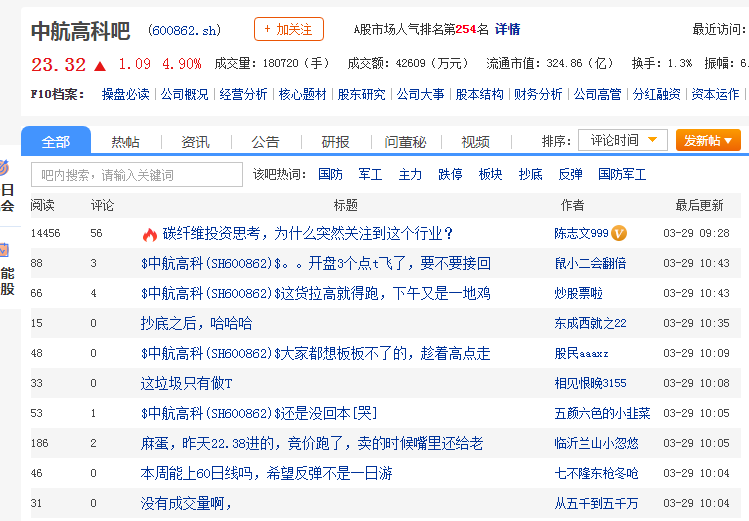The height and width of the screenshot is (521, 749).
Task: Select the 全部 tab
Action: pos(56,141)
